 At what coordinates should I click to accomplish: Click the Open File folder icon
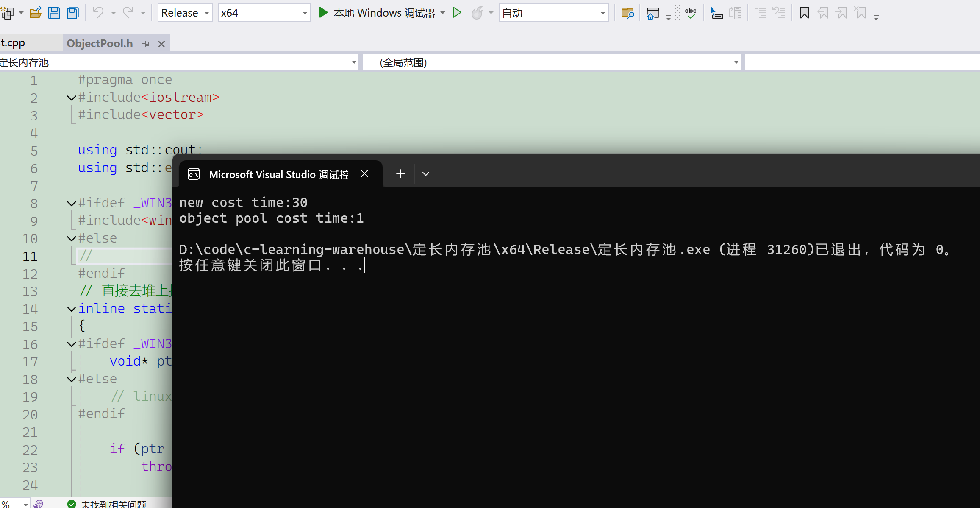(x=35, y=13)
